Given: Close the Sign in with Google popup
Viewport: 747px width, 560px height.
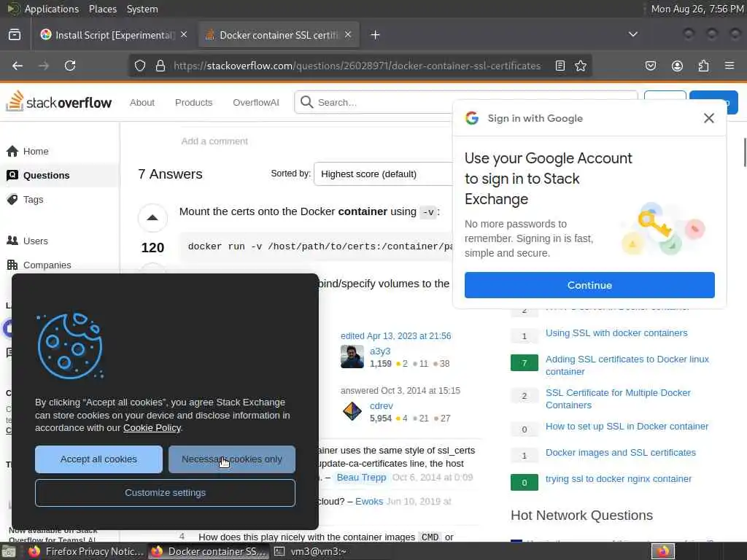Looking at the screenshot, I should 708,118.
